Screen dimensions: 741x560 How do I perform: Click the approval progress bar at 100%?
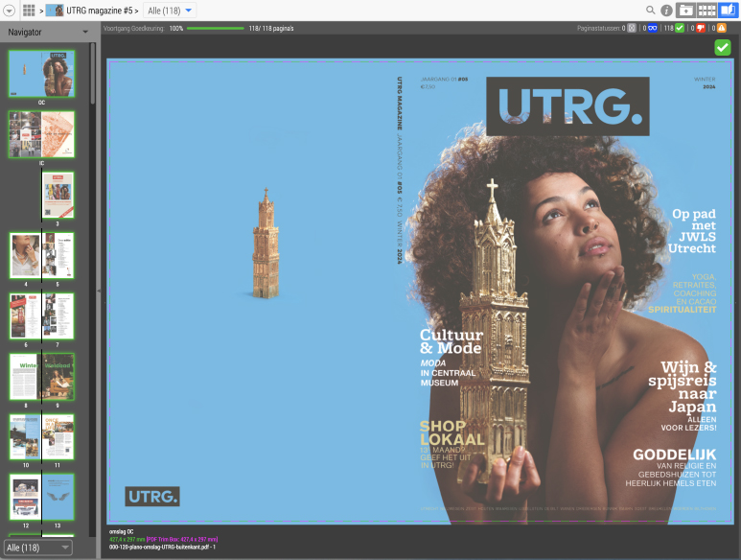click(x=216, y=29)
